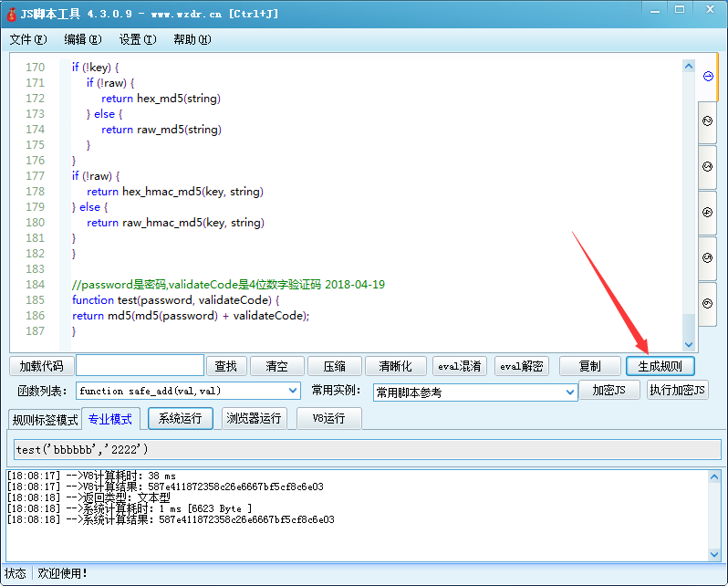Expand the 函数列表 function dropdown
The height and width of the screenshot is (586, 728).
pos(293,391)
